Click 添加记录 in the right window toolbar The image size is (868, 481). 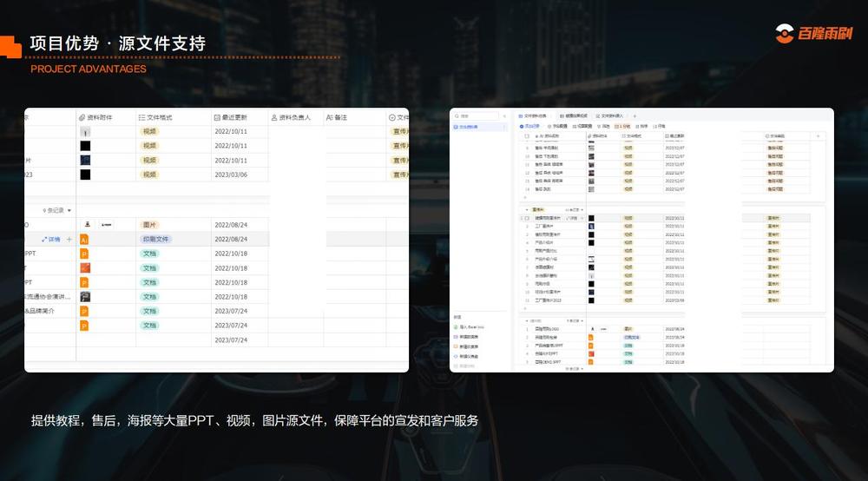529,126
